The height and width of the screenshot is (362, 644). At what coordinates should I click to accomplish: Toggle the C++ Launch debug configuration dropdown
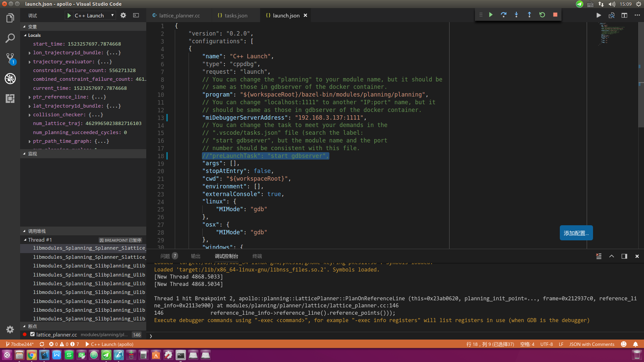112,15
